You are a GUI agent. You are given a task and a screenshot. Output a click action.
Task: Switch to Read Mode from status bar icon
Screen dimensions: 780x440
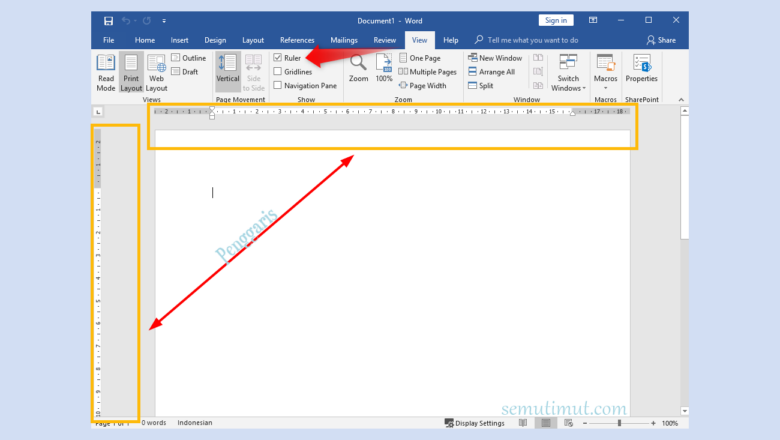point(523,423)
